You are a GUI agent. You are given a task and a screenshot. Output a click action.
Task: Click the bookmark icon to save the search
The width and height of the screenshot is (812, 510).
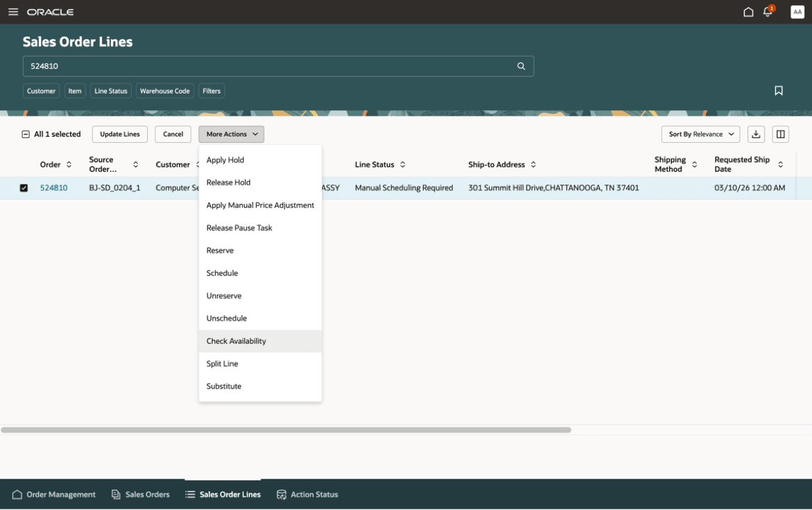click(x=779, y=90)
